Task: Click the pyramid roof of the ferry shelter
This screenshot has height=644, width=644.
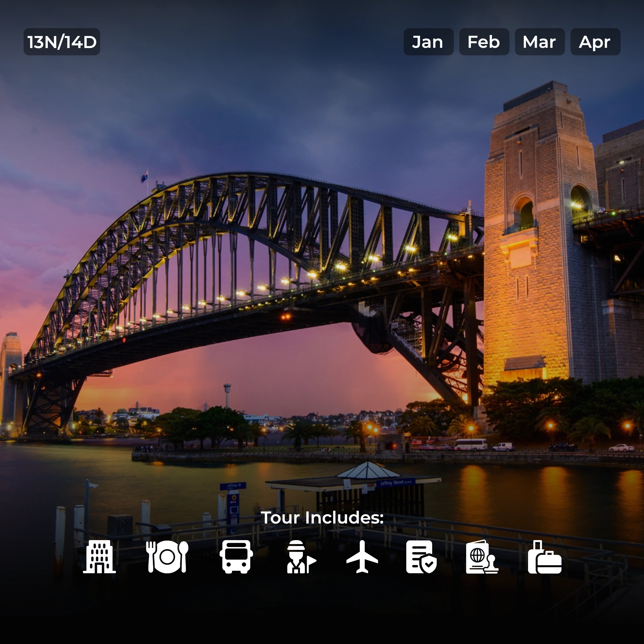Action: (x=368, y=470)
